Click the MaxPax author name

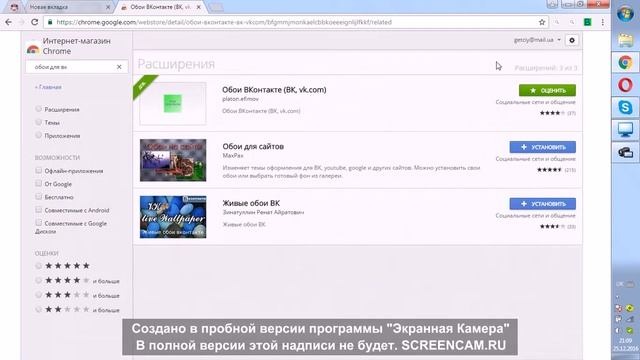(233, 156)
